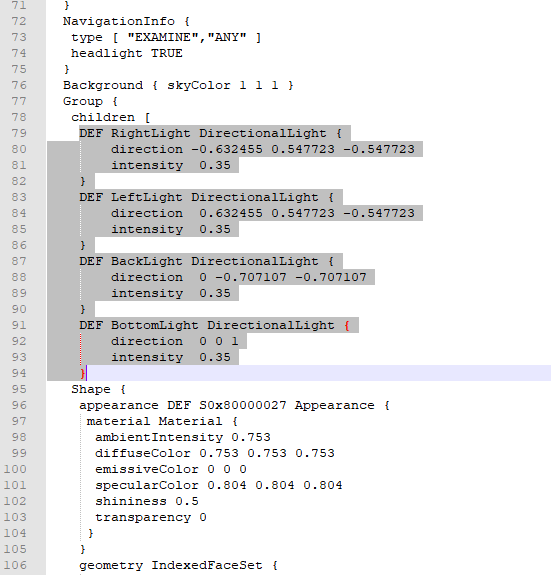Click the word "headlight" on line 74
The image size is (551, 575).
tap(107, 53)
